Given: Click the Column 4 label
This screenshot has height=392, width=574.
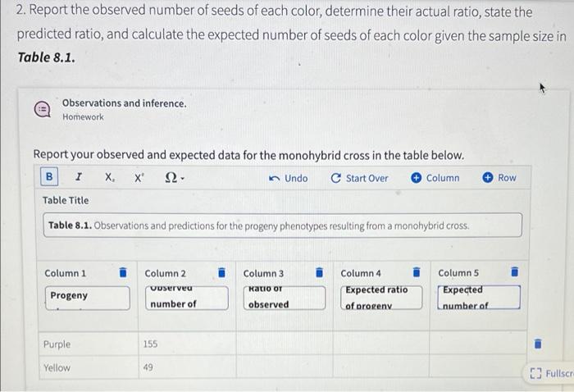Looking at the screenshot, I should click(x=361, y=273).
